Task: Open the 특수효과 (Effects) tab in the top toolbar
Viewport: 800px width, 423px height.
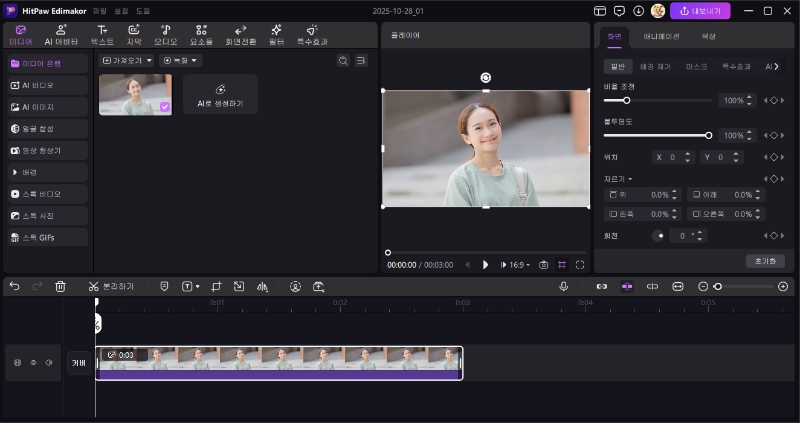Action: [x=312, y=35]
